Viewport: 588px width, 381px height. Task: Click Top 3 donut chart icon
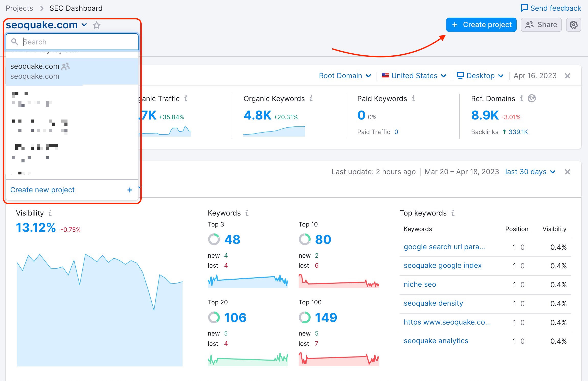214,239
